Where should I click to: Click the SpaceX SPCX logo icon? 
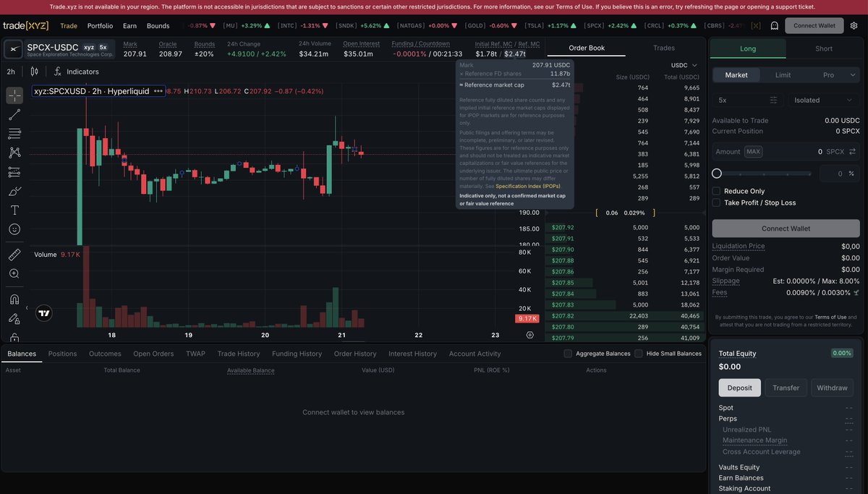pyautogui.click(x=14, y=49)
